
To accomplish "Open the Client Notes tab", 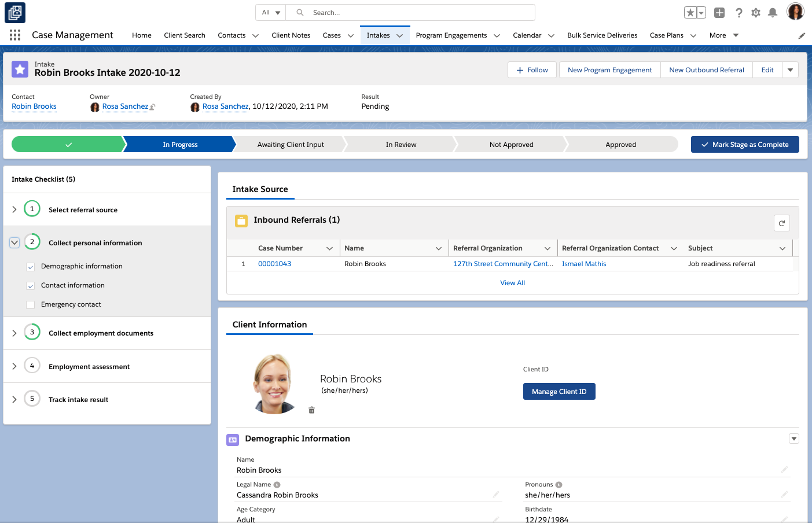I will 291,35.
